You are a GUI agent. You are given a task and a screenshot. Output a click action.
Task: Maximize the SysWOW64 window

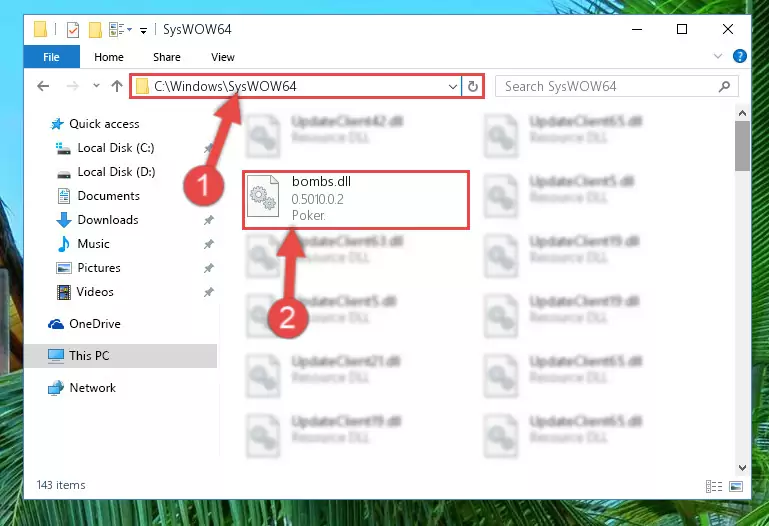click(682, 29)
